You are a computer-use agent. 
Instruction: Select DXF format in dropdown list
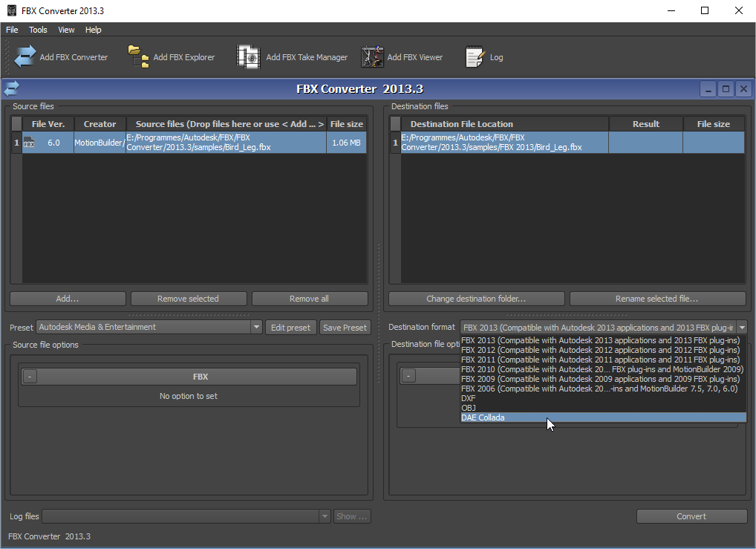coord(603,398)
